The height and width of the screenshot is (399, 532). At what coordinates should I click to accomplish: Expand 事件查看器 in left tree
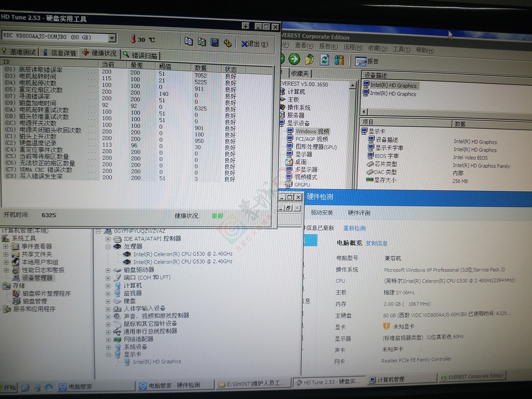(x=5, y=246)
